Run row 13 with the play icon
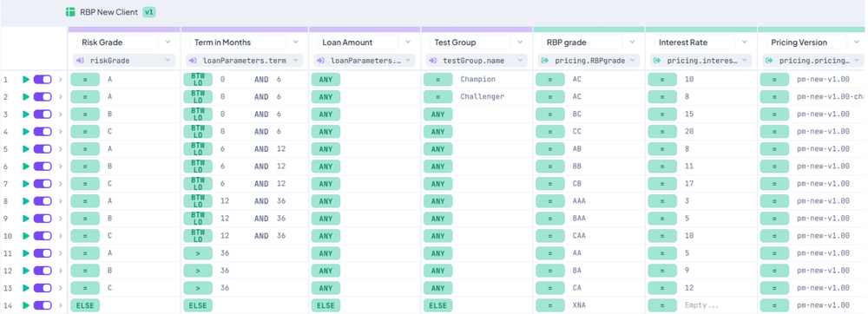This screenshot has height=314, width=868. (x=26, y=288)
